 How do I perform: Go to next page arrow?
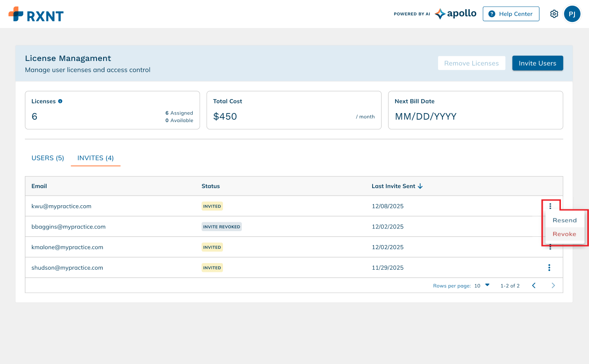coord(553,285)
